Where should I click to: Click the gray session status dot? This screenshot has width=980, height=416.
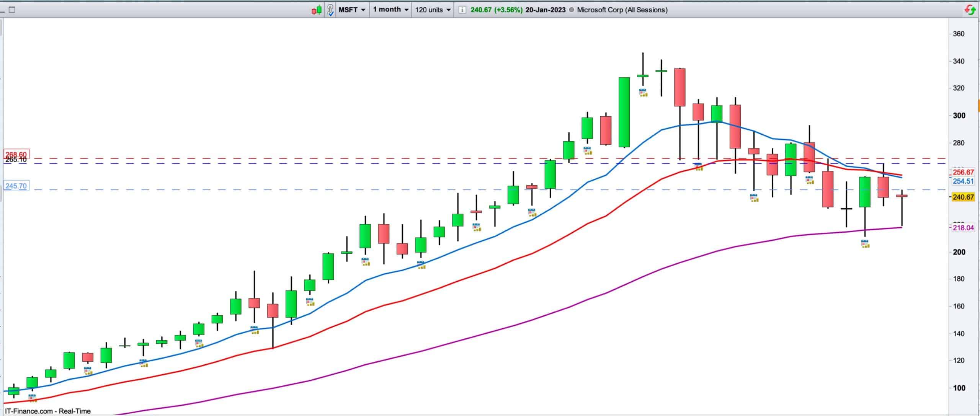click(572, 10)
